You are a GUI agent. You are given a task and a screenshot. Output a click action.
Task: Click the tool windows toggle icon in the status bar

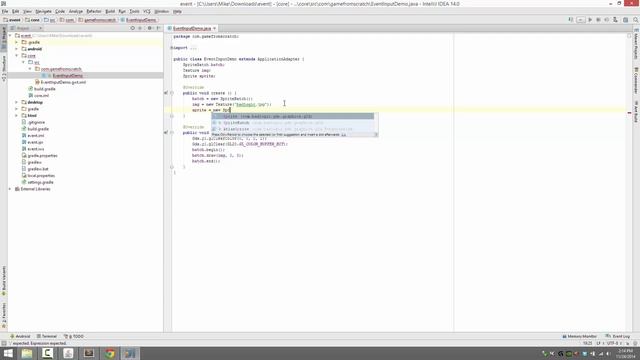pyautogui.click(x=4, y=344)
